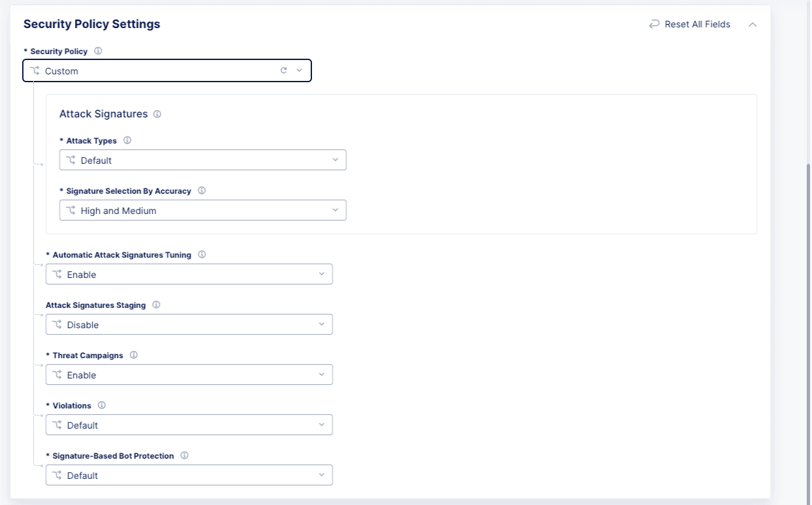
Task: Click the info icon beside Automatic Attack Signatures Tuning
Action: point(202,254)
